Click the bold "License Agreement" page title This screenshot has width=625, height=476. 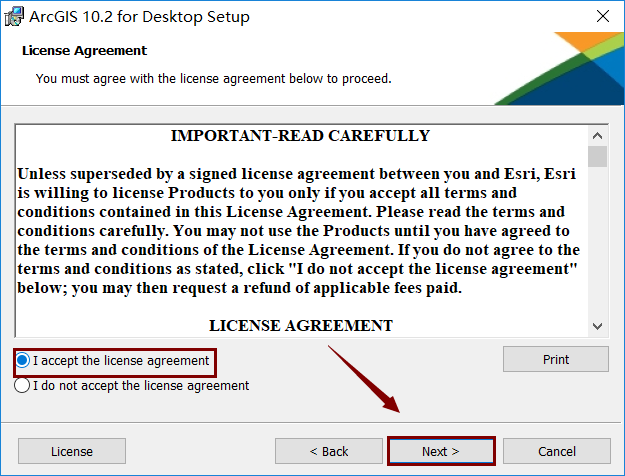coord(85,51)
